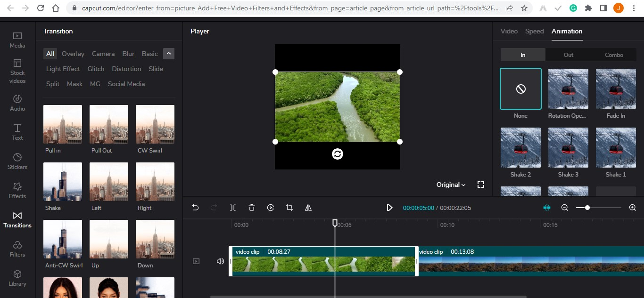Image resolution: width=644 pixels, height=298 pixels.
Task: Select the crop tool icon
Action: [289, 208]
